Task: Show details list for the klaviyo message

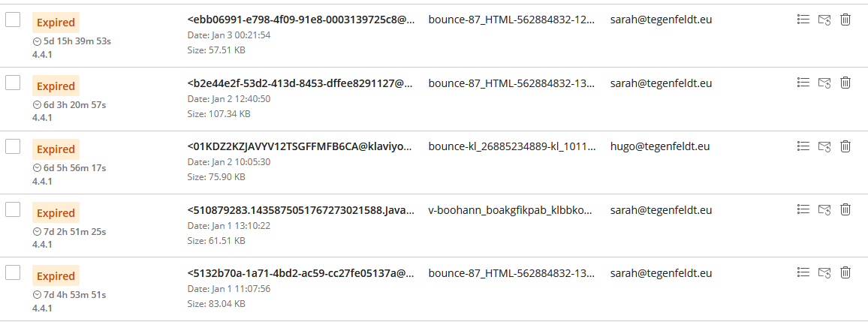Action: [803, 146]
